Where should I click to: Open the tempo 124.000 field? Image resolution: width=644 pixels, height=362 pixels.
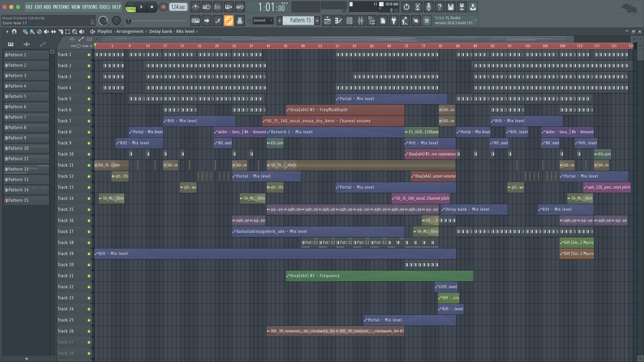tap(178, 7)
